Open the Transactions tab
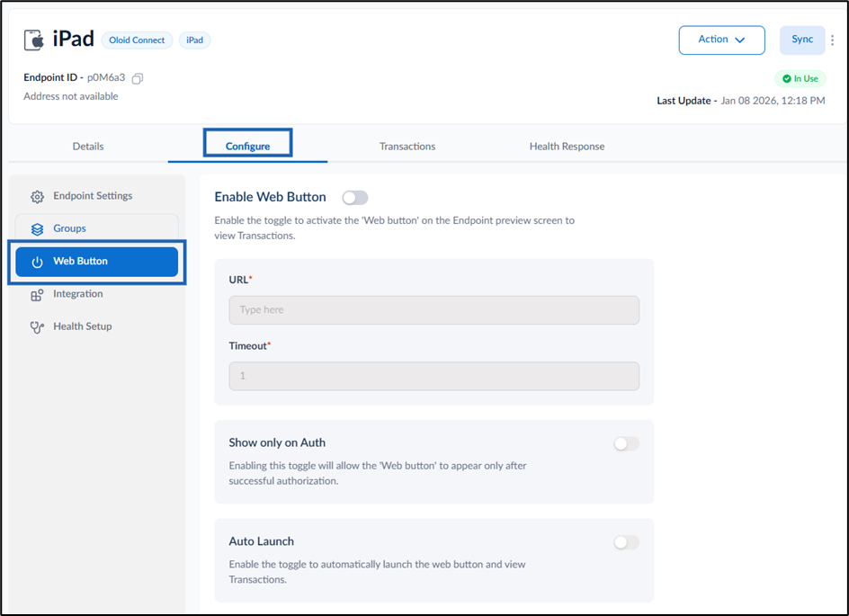Screen dimensions: 849x616 pyautogui.click(x=407, y=147)
